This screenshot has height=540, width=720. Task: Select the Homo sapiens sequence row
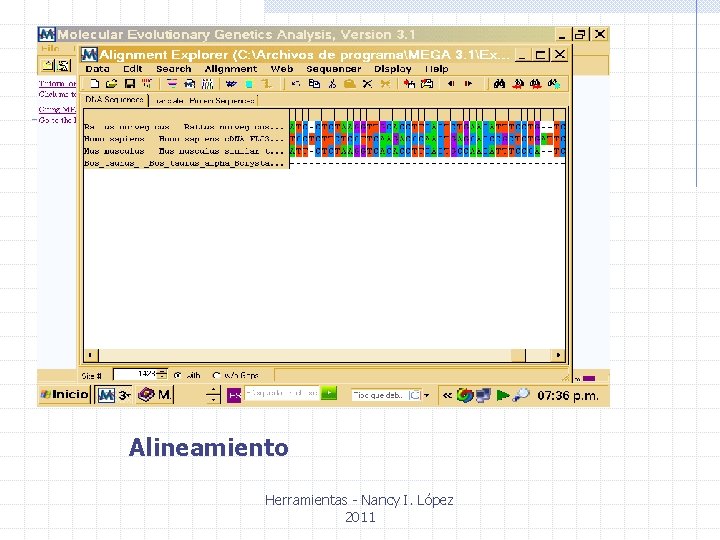(x=186, y=139)
